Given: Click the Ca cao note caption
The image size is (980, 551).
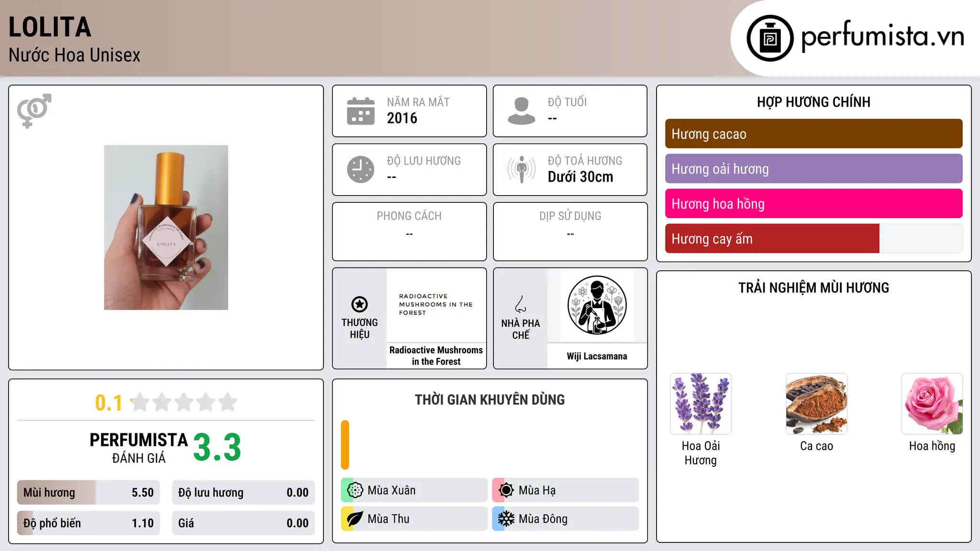Looking at the screenshot, I should tap(816, 446).
